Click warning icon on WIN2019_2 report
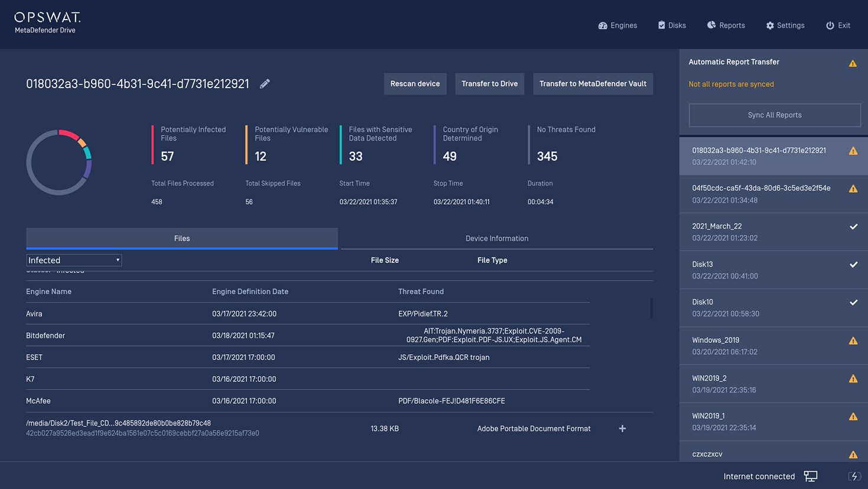Viewport: 868px width, 489px height. (x=853, y=378)
